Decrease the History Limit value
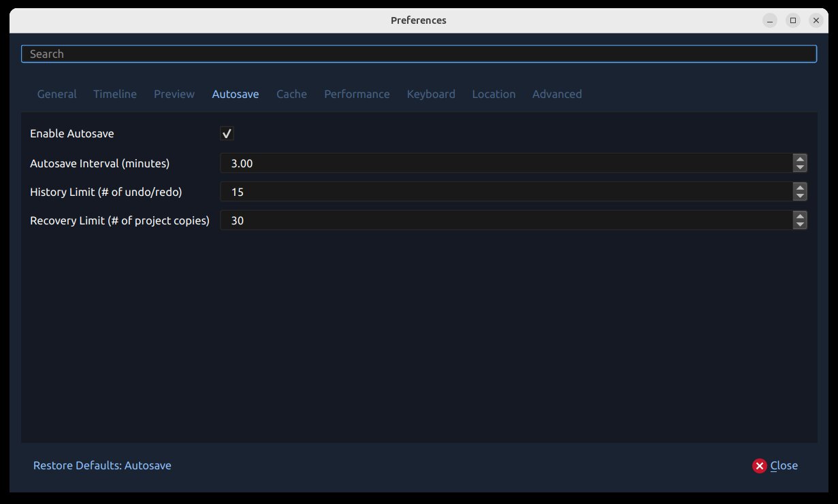 click(x=800, y=195)
